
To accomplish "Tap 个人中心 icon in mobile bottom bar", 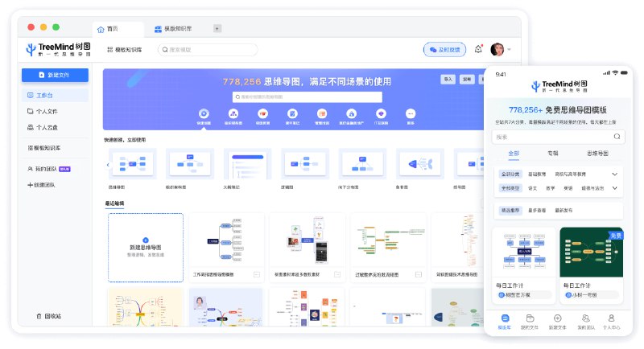I will (611, 321).
